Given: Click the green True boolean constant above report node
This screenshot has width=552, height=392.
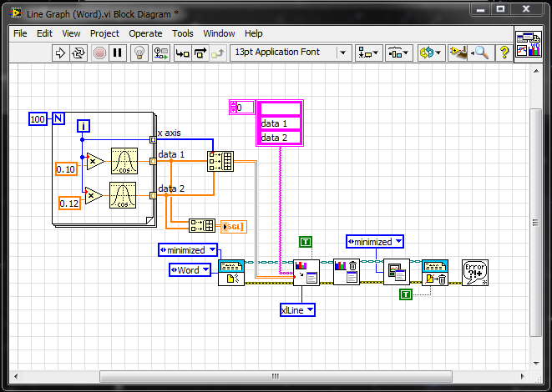Looking at the screenshot, I should (x=306, y=242).
